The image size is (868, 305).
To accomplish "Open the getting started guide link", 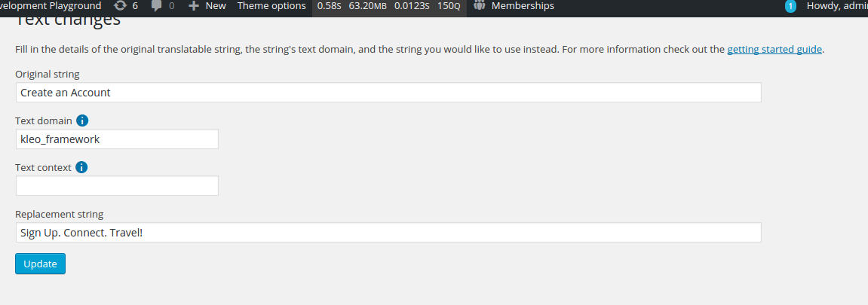I will (x=774, y=49).
